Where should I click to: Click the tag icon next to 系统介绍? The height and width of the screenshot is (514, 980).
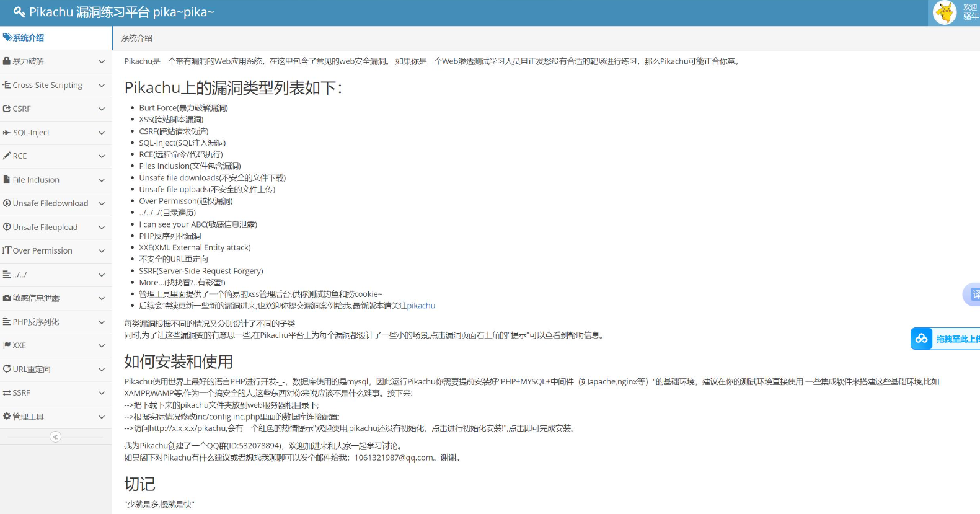(x=7, y=38)
